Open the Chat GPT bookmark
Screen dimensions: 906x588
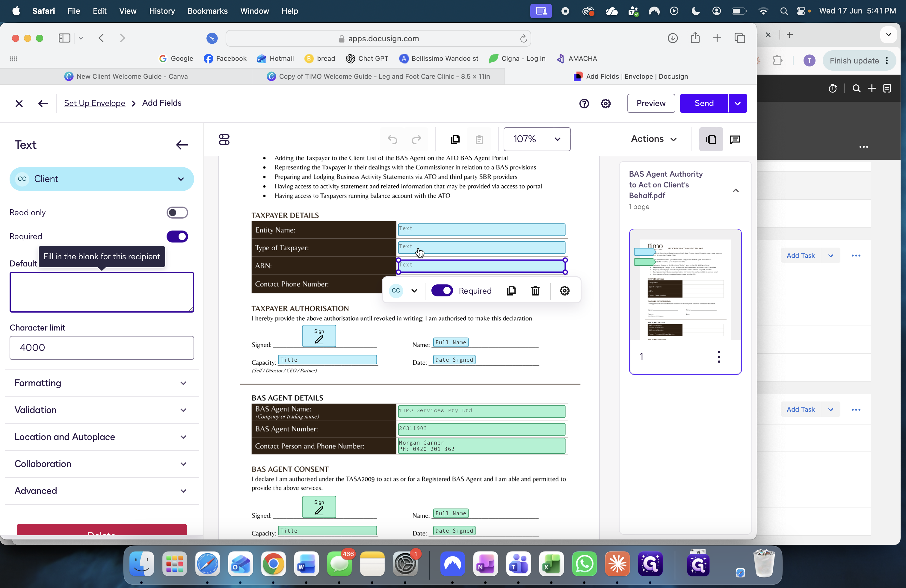[x=367, y=59]
